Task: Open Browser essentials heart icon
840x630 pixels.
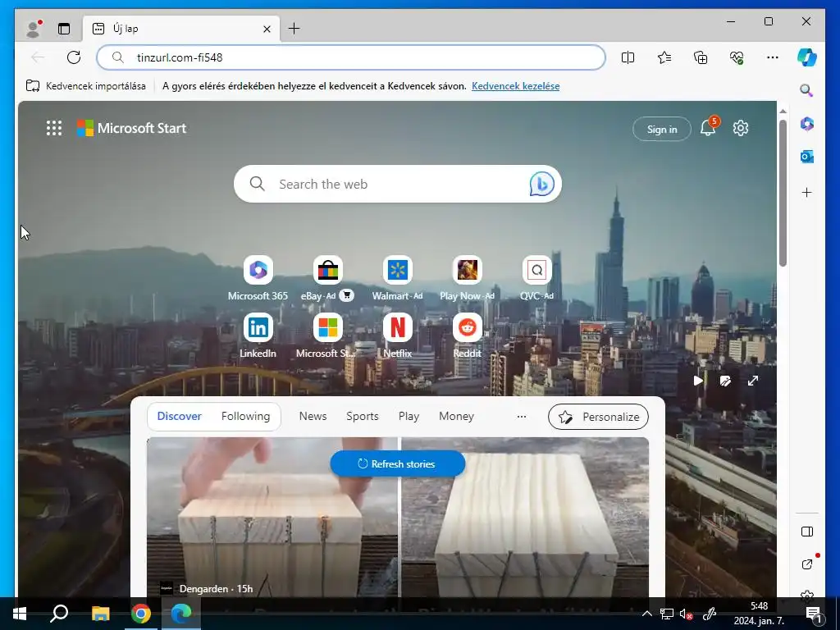Action: coord(737,57)
